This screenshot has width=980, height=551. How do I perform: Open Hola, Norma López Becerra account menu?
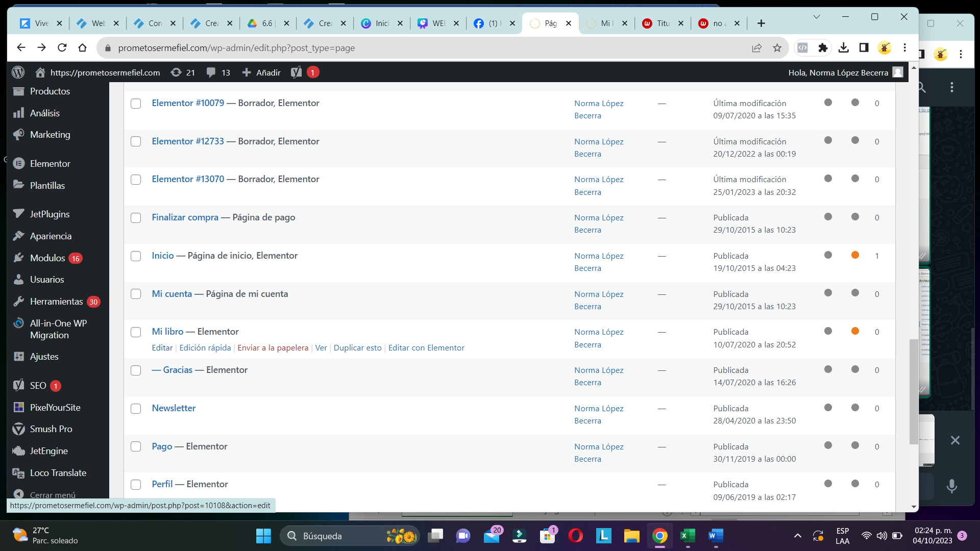pos(845,72)
